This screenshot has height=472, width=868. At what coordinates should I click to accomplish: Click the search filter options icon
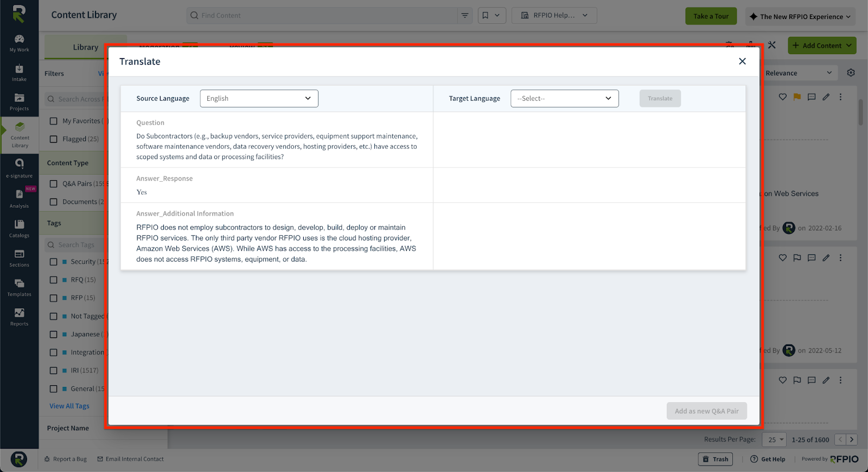465,16
